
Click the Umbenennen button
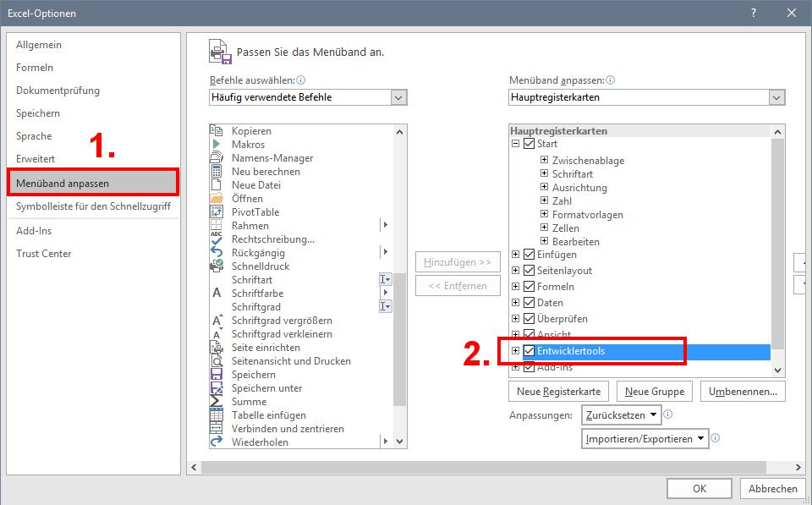[x=743, y=392]
